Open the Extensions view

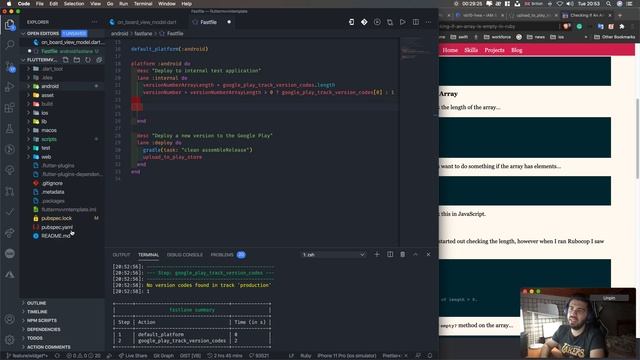10,108
